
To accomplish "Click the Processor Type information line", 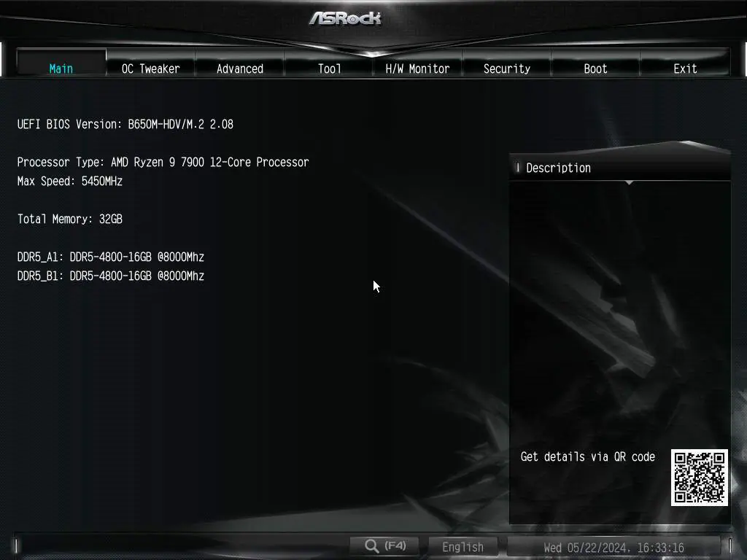I will pyautogui.click(x=163, y=162).
